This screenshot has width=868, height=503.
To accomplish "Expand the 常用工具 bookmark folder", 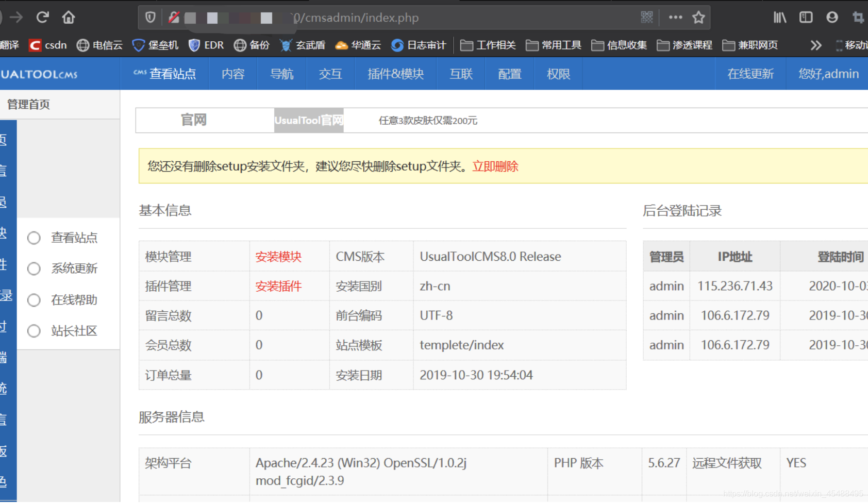I will point(553,45).
